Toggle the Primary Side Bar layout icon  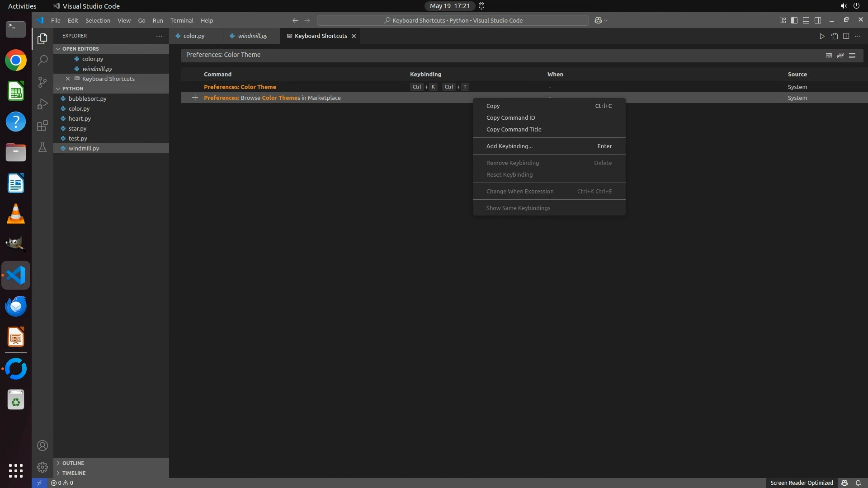pos(794,20)
